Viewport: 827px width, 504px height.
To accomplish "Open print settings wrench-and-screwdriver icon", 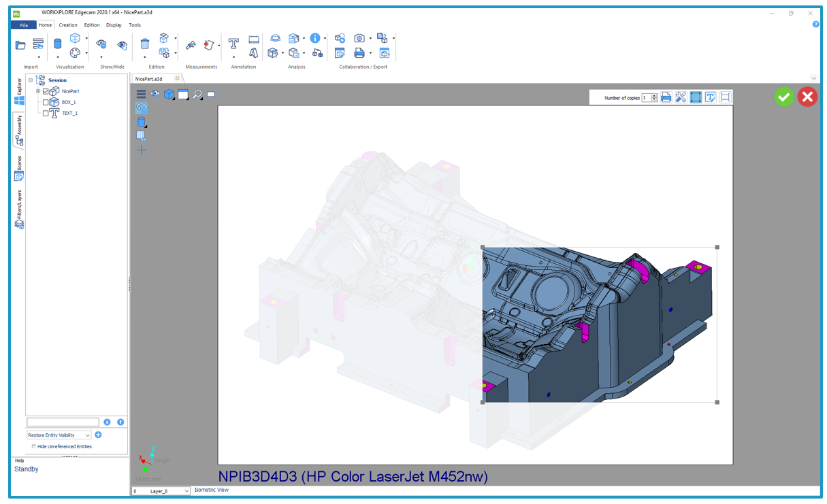I will [x=681, y=97].
